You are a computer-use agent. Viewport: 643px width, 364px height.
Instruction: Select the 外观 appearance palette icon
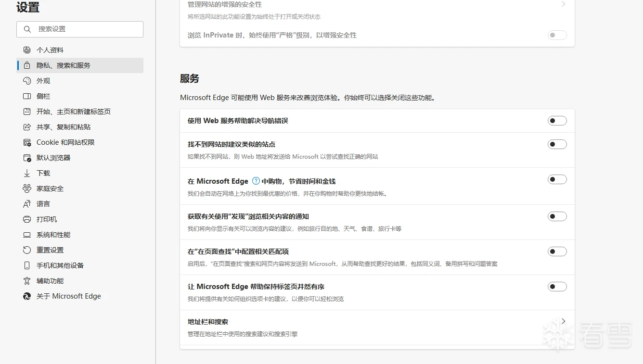click(27, 81)
